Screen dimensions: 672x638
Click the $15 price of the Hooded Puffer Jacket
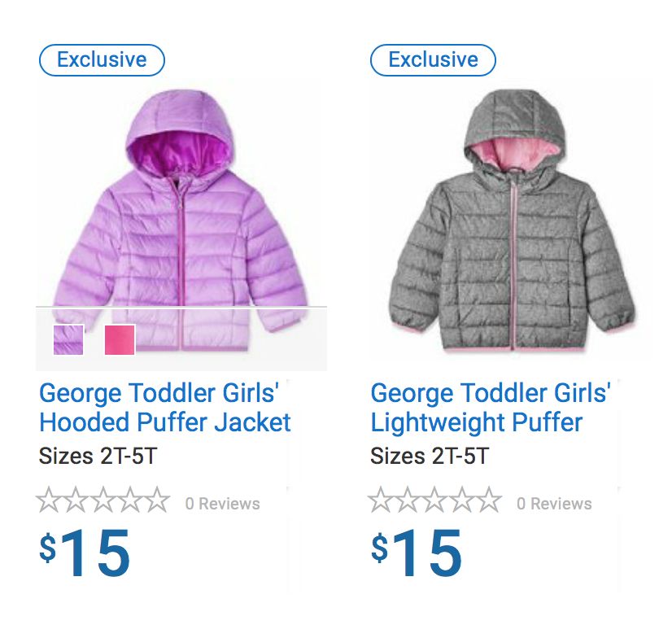[x=85, y=553]
